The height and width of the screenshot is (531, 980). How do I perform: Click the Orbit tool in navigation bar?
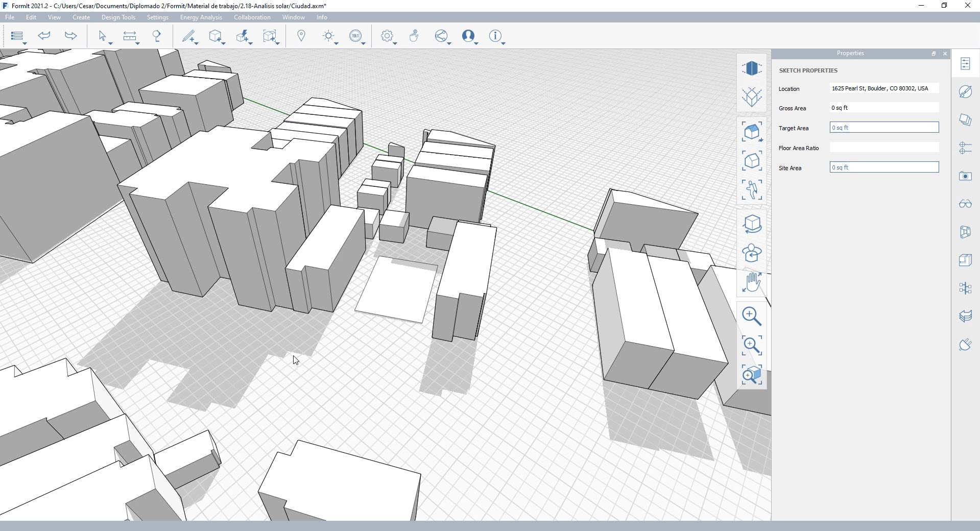pyautogui.click(x=751, y=224)
